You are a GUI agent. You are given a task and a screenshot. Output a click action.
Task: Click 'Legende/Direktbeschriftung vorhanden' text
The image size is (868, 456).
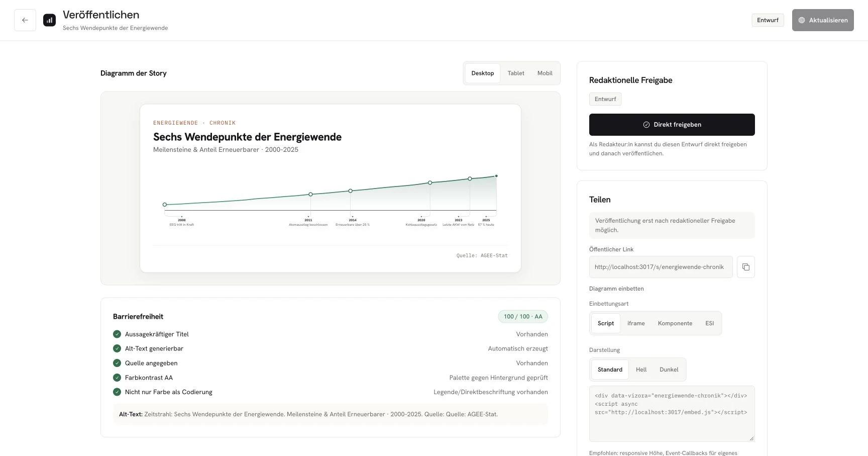point(491,392)
